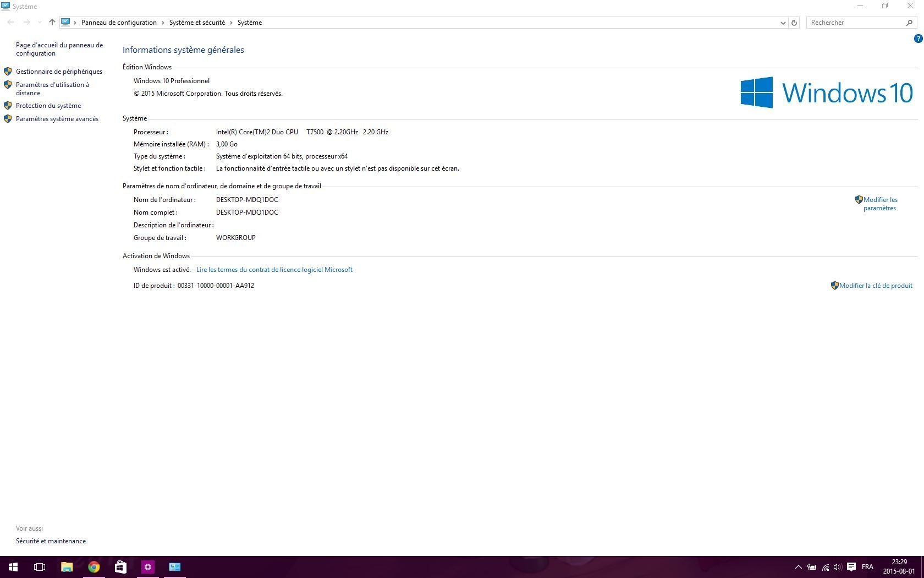Open the Windows Start menu
The width and height of the screenshot is (924, 578).
tap(13, 567)
